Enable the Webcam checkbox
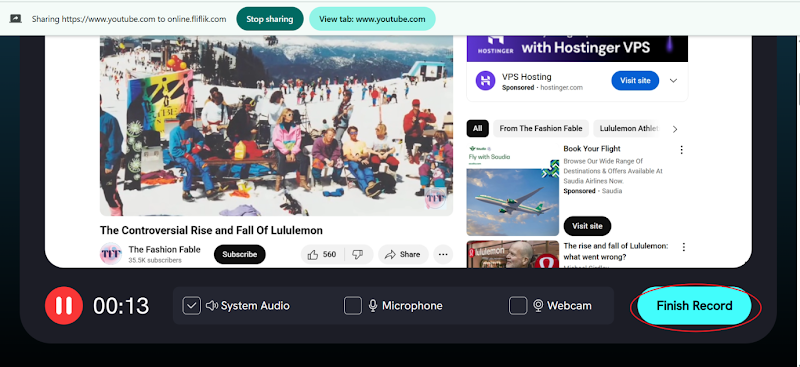The width and height of the screenshot is (800, 367). [x=518, y=306]
